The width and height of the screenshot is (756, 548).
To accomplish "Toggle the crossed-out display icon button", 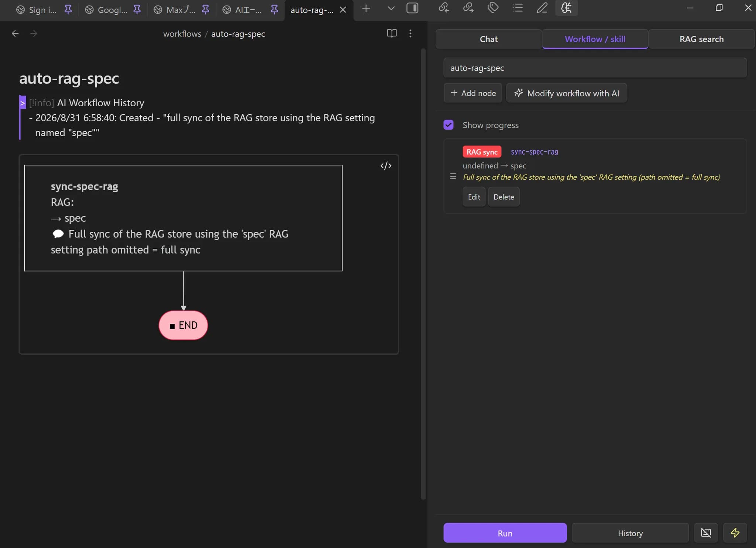I will 705,533.
